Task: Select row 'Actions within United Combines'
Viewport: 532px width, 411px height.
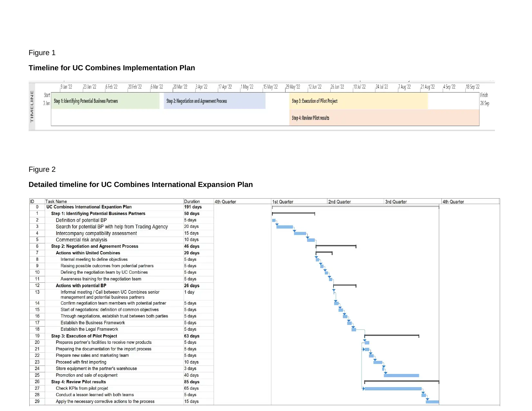Action: click(x=121, y=253)
